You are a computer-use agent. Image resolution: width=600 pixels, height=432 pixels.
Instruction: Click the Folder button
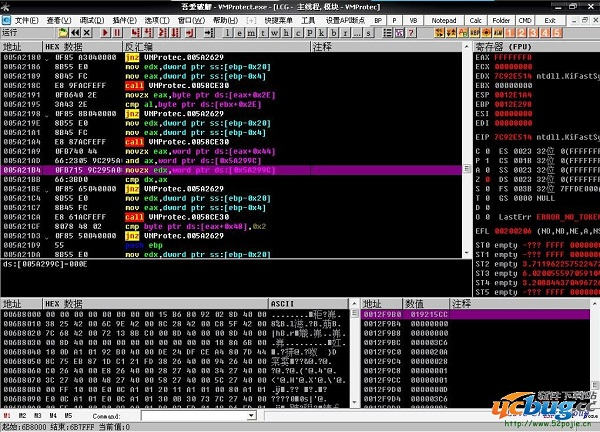tap(501, 20)
